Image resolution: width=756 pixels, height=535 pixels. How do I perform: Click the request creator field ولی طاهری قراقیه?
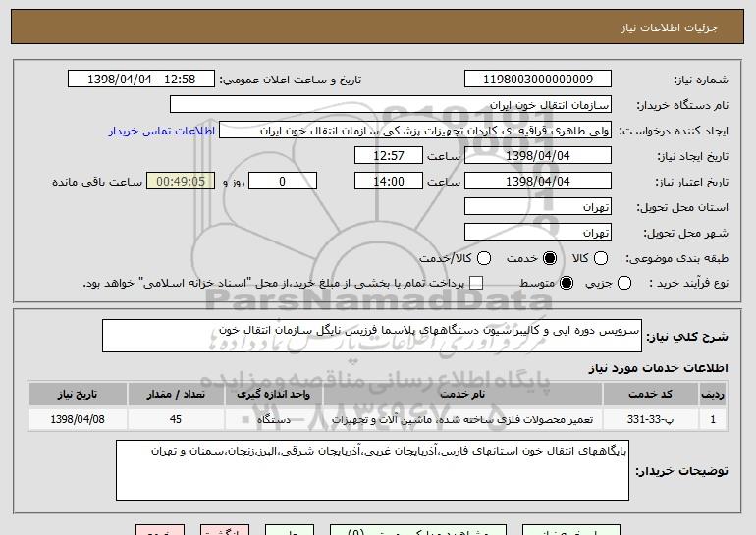415,131
